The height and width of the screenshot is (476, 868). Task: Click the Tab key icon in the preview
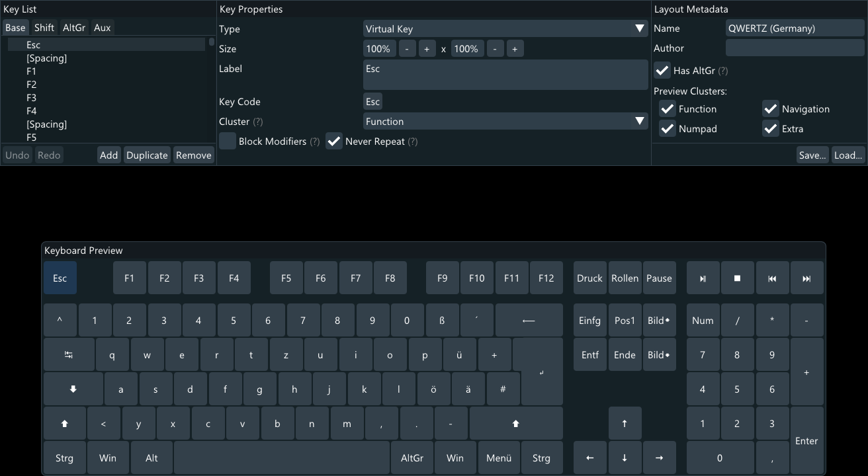(69, 354)
